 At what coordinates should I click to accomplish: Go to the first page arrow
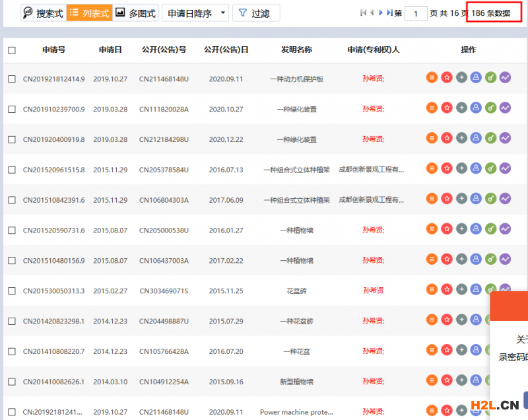tap(363, 13)
